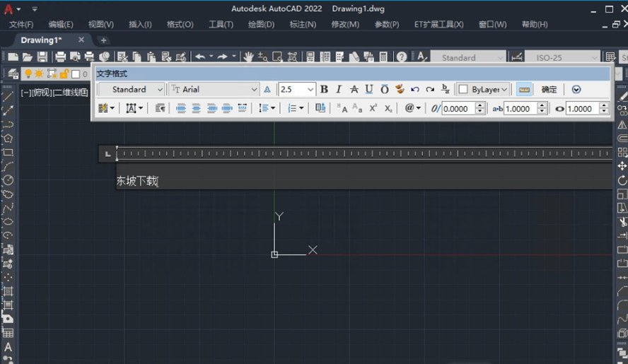Open layer properties manager icon
Image resolution: width=628 pixels, height=364 pixels.
[x=13, y=74]
